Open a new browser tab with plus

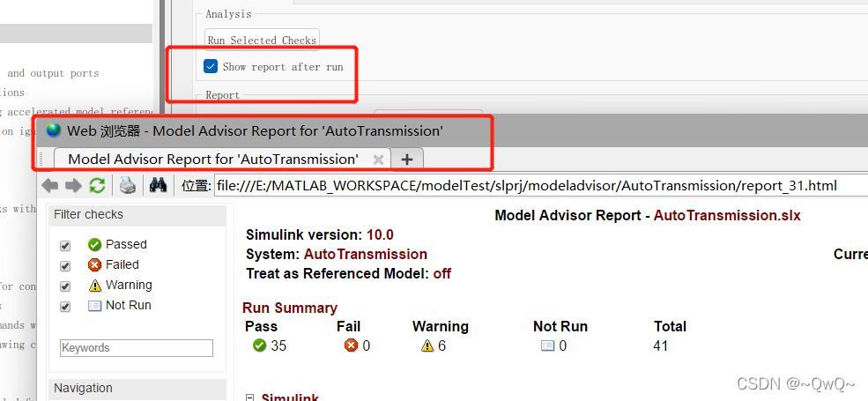(407, 160)
